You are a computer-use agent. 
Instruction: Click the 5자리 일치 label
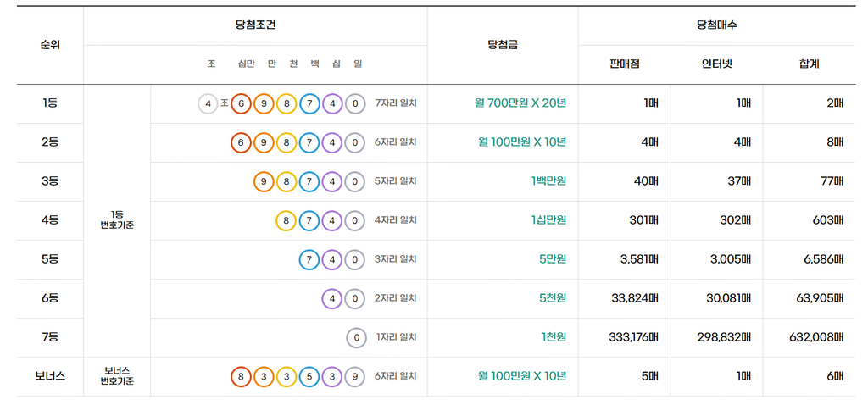(x=395, y=181)
